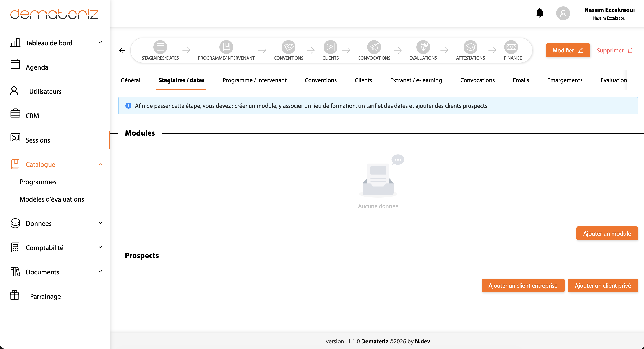Select the Convocations paper-plane step icon

tap(374, 47)
